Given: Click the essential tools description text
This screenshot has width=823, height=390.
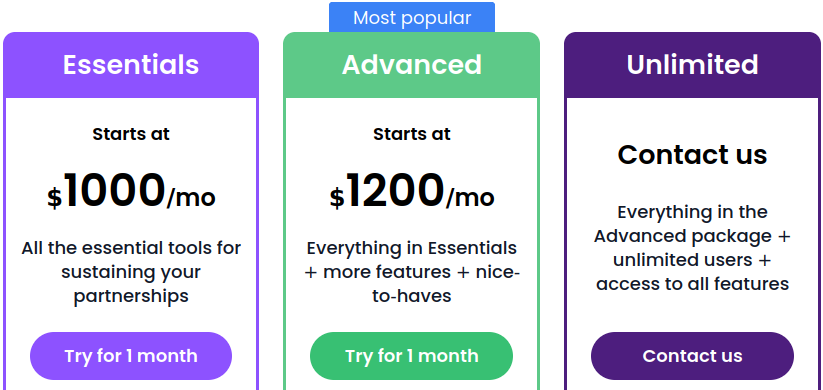Looking at the screenshot, I should [131, 272].
